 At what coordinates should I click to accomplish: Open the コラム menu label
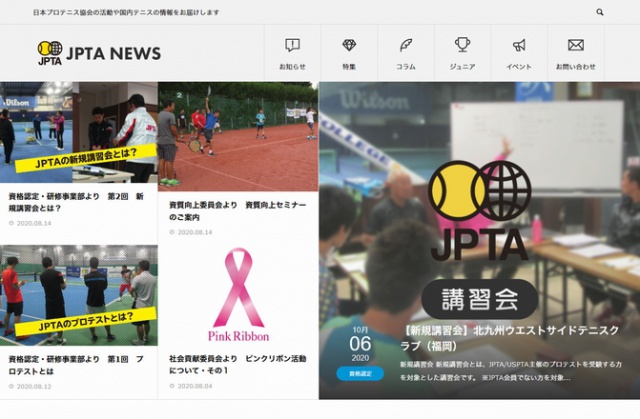(x=406, y=67)
